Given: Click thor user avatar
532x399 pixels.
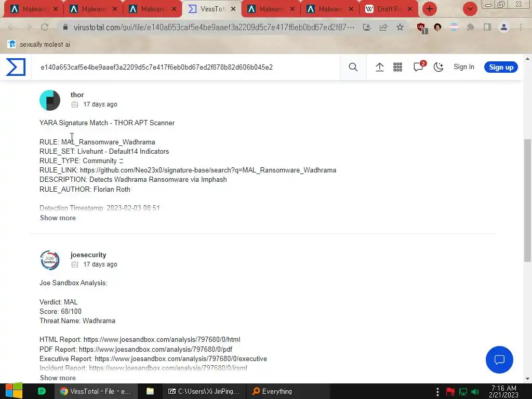Looking at the screenshot, I should 50,100.
